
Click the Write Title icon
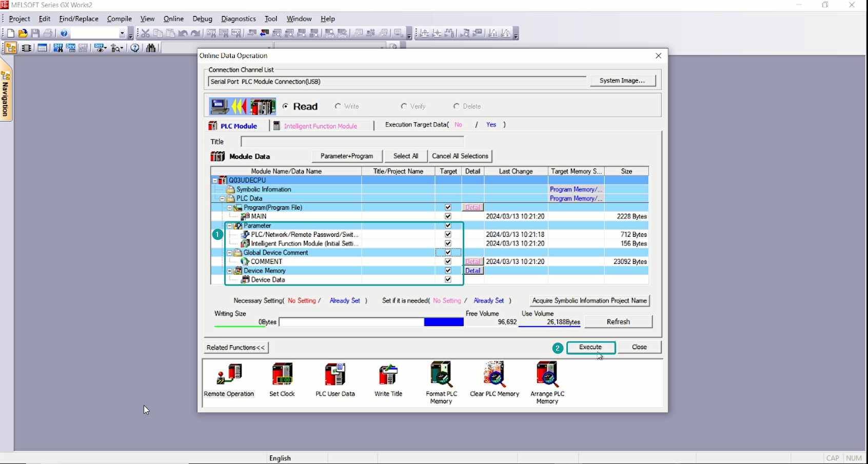coord(388,375)
